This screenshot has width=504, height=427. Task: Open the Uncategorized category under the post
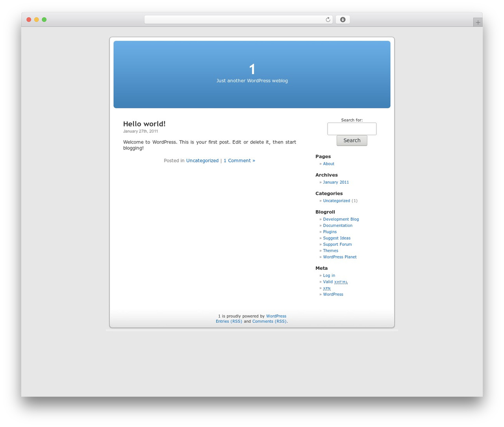pos(202,161)
